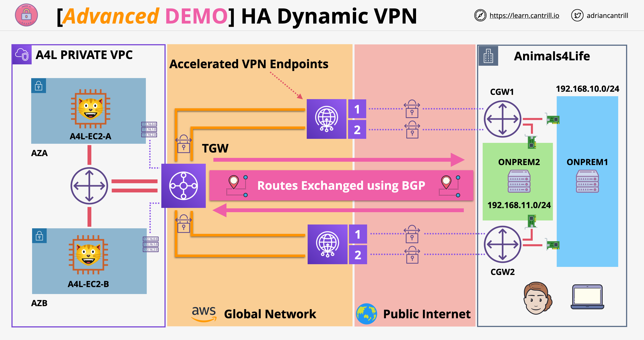Click the right BGP route map pin icon
This screenshot has width=644, height=340.
(x=449, y=186)
